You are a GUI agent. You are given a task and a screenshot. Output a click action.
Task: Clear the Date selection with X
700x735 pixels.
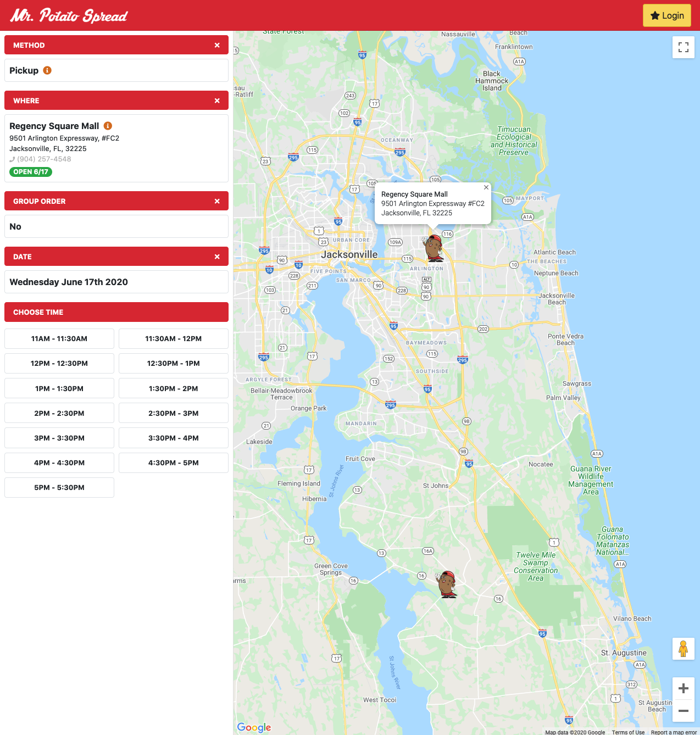pos(217,257)
